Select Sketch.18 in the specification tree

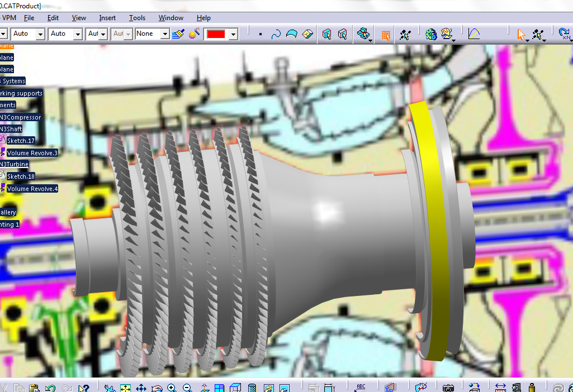click(21, 176)
